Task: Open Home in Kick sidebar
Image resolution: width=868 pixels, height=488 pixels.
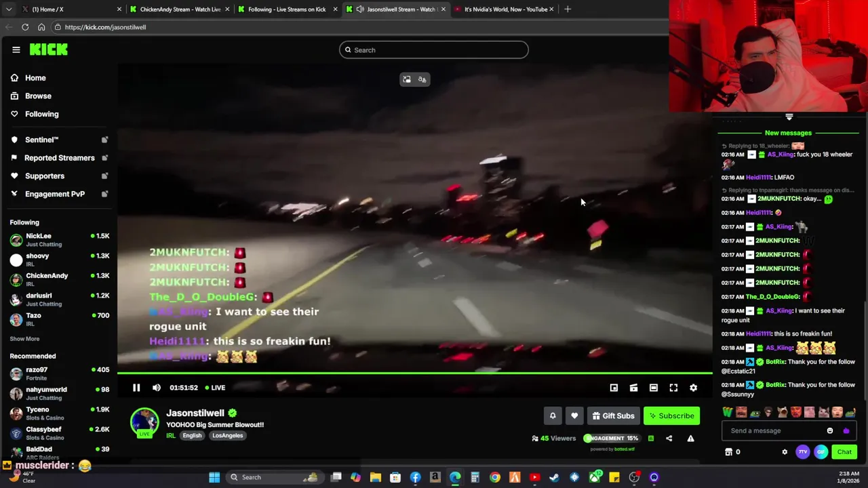Action: 35,78
